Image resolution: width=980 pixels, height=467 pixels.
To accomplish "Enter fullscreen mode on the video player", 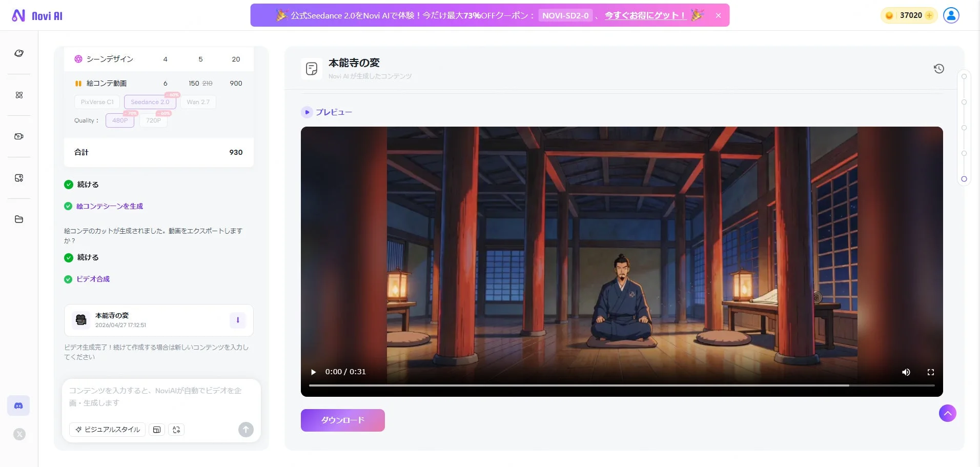I will click(931, 372).
